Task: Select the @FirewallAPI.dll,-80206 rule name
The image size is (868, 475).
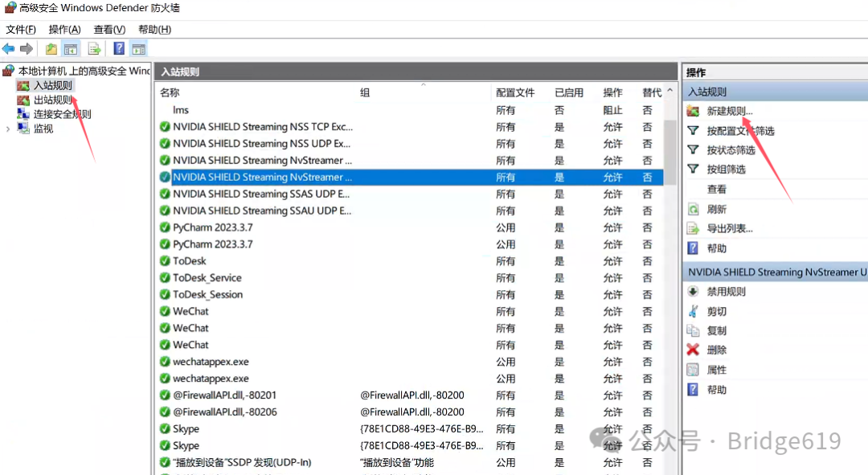Action: click(224, 412)
